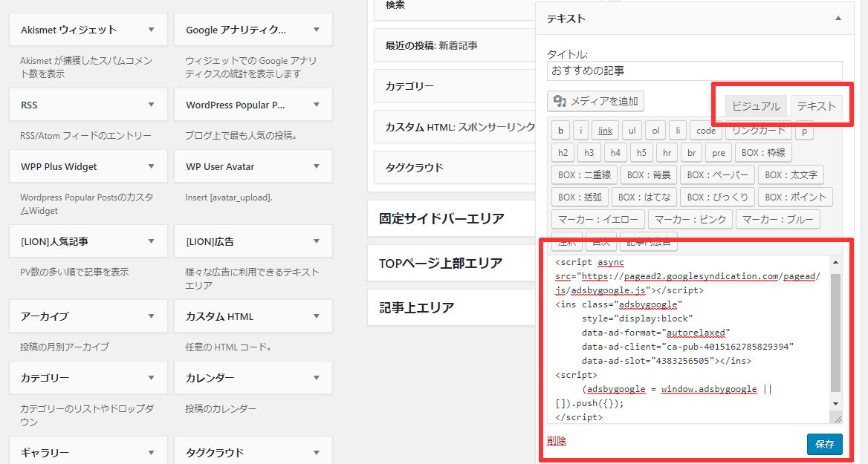Insert unordered list with ul button

[x=632, y=131]
